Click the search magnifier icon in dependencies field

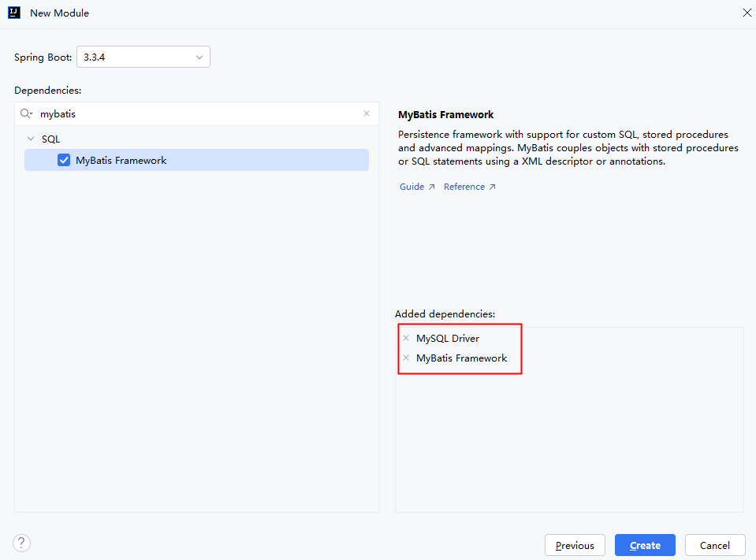[26, 113]
